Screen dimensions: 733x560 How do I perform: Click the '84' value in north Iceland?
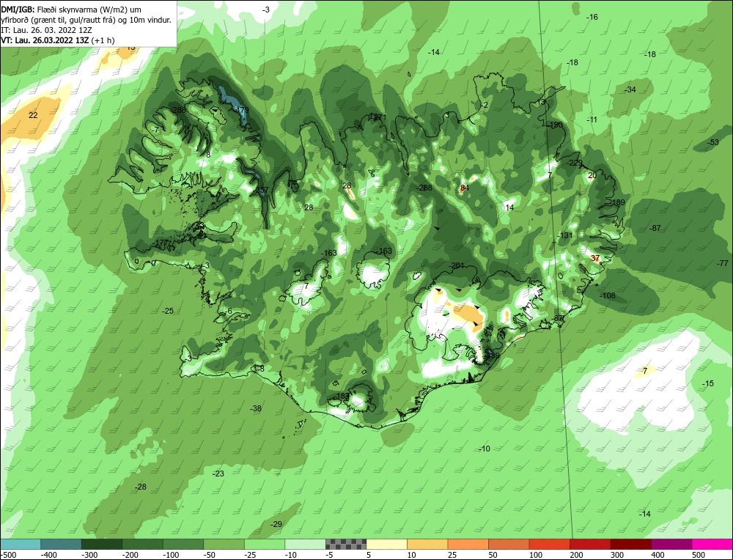pyautogui.click(x=464, y=188)
